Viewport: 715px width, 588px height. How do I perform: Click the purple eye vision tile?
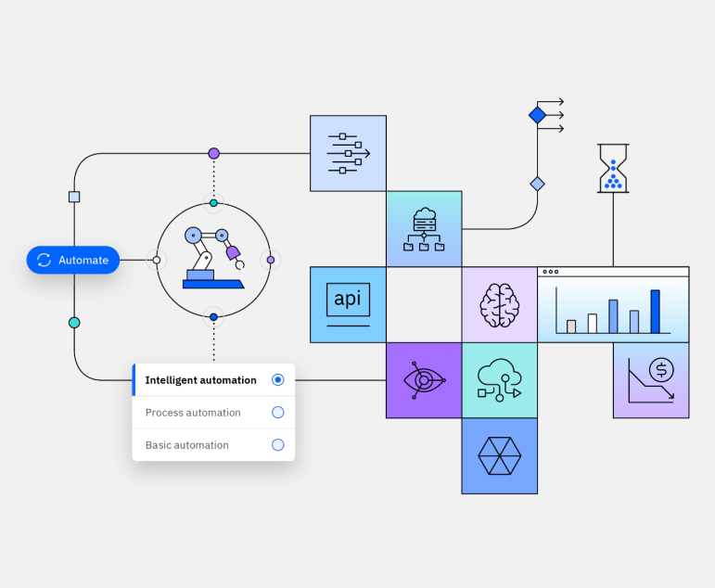coord(424,380)
